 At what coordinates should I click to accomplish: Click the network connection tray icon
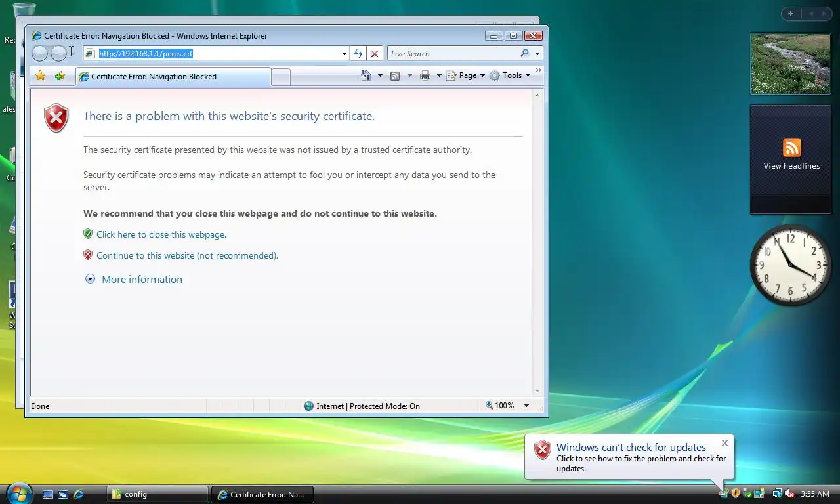(x=777, y=493)
